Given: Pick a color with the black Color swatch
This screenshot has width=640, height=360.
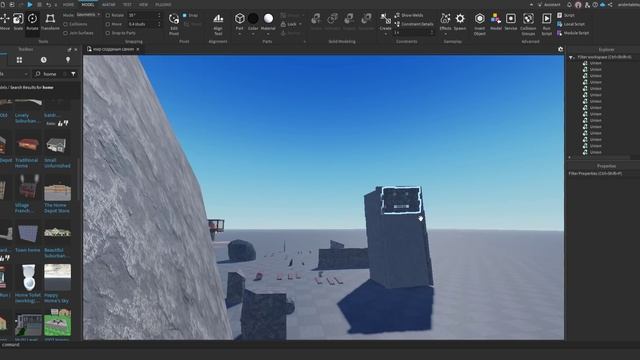Looking at the screenshot, I should pyautogui.click(x=253, y=18).
